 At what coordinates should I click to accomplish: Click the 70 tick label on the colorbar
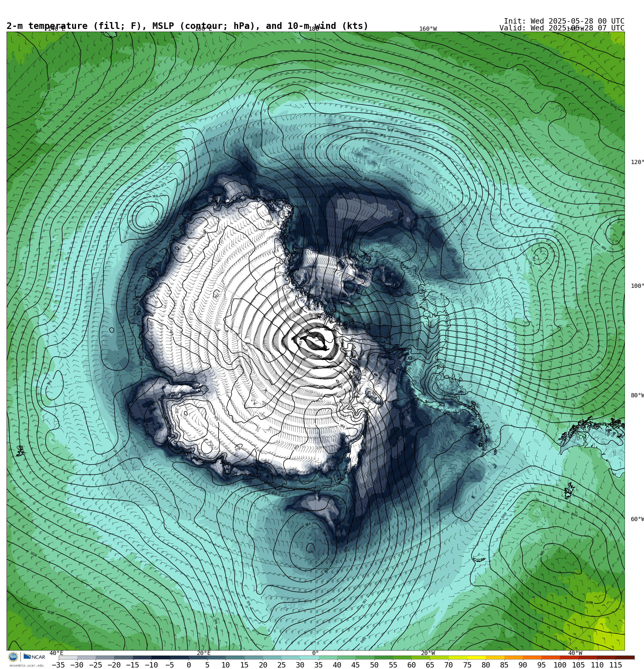pos(448,665)
